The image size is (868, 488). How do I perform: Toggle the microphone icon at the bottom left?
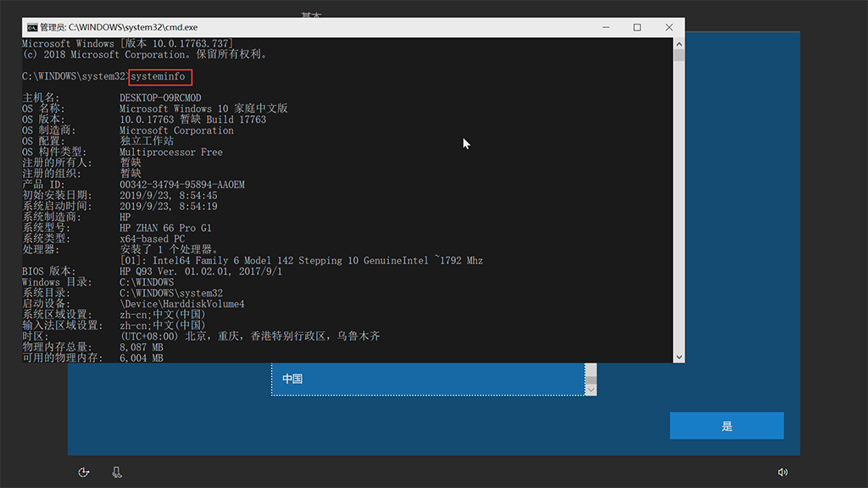117,472
